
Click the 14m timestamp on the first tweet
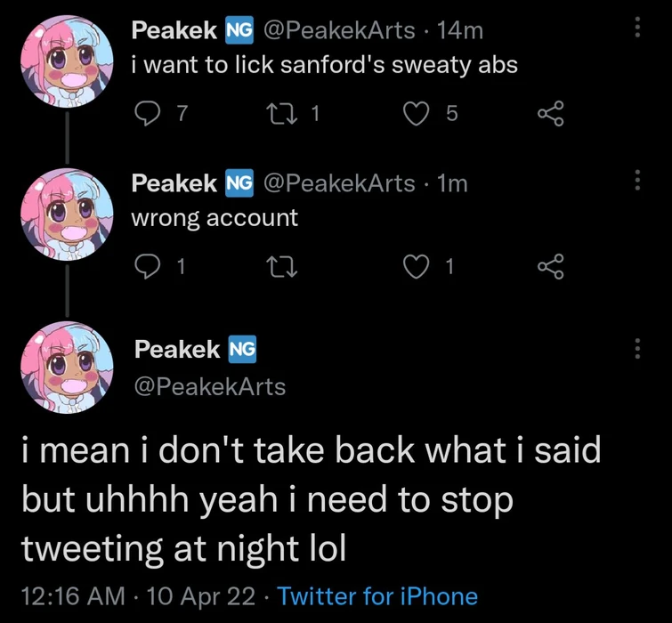pyautogui.click(x=461, y=30)
